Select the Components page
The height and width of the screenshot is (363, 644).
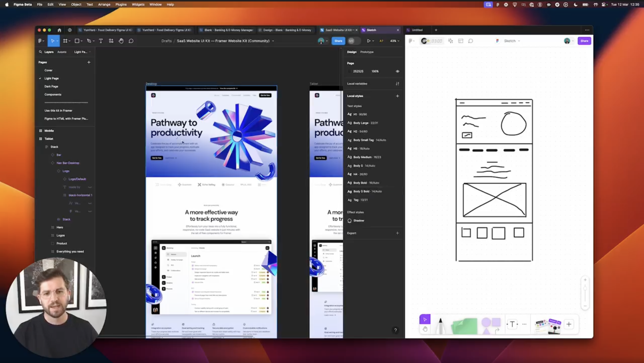click(53, 94)
